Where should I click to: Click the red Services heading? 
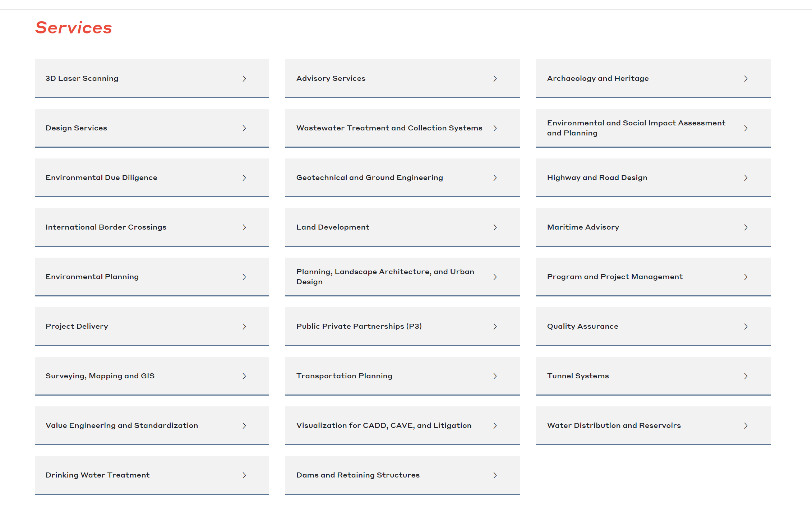point(74,28)
